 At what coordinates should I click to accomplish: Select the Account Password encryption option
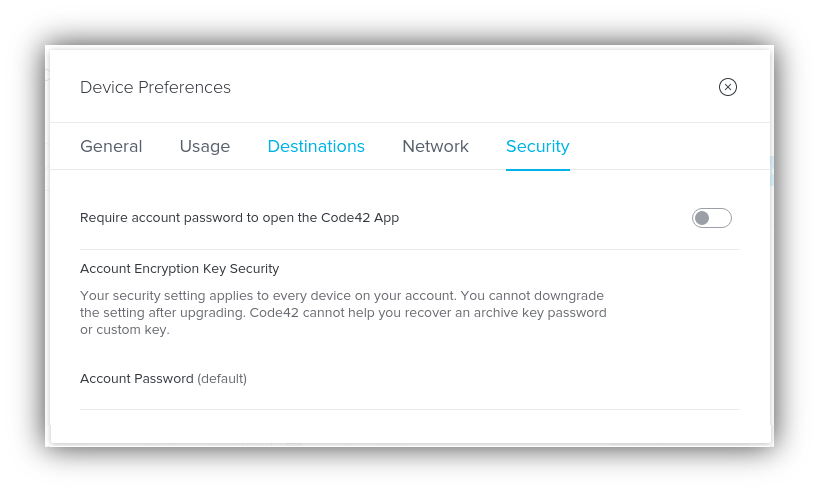136,378
